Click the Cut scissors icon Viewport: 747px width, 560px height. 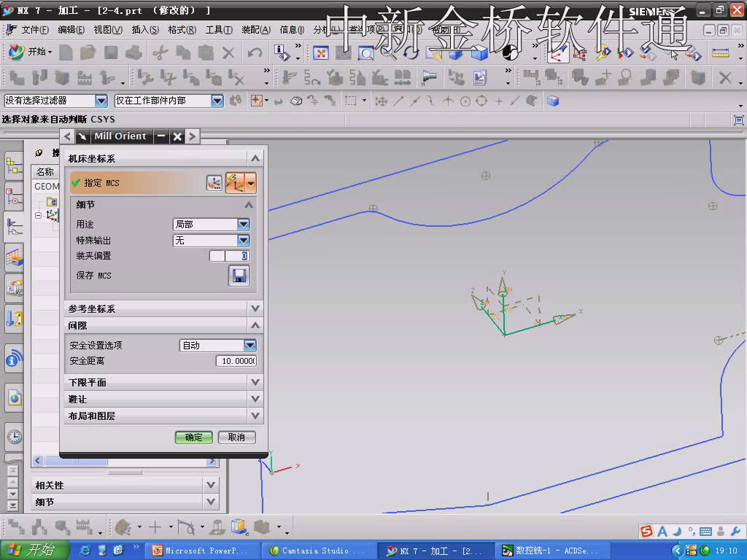coord(160,52)
